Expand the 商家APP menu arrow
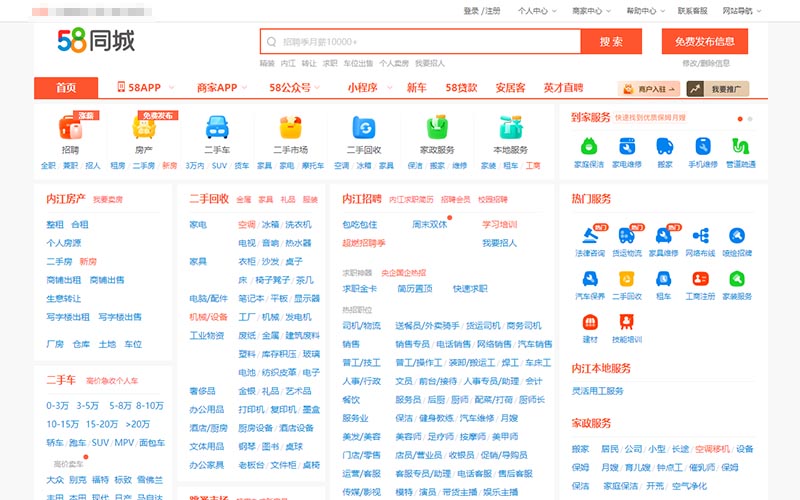Screen dimensions: 800x500 (x=244, y=88)
